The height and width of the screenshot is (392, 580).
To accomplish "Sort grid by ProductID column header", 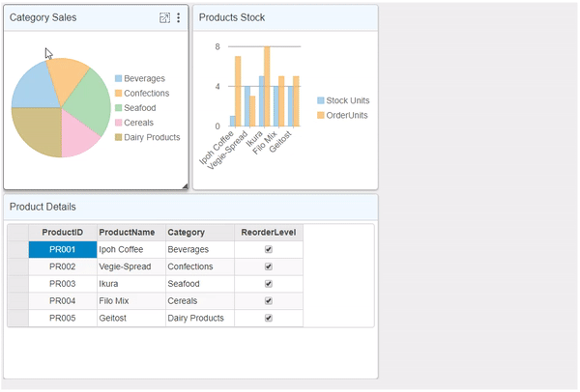I will [62, 233].
